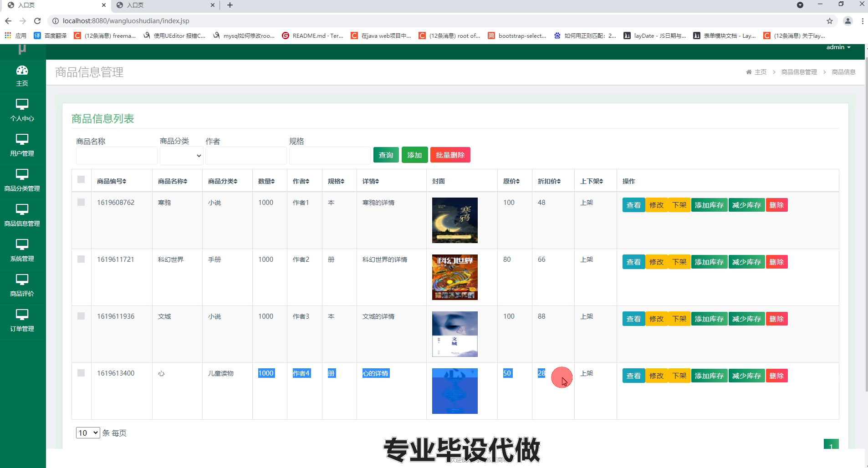Viewport: 868px width, 468px height.
Task: Click 下架 for product 文城
Action: click(x=679, y=319)
